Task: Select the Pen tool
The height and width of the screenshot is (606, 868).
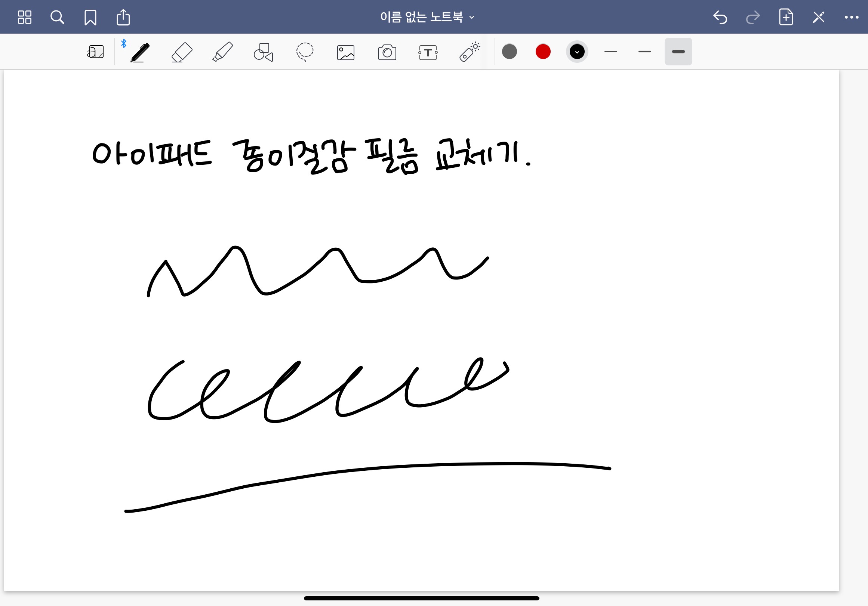Action: [x=139, y=52]
